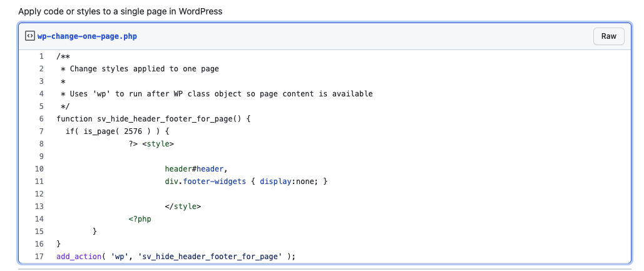Select line number 7
Image resolution: width=644 pixels, height=271 pixels.
pyautogui.click(x=41, y=131)
